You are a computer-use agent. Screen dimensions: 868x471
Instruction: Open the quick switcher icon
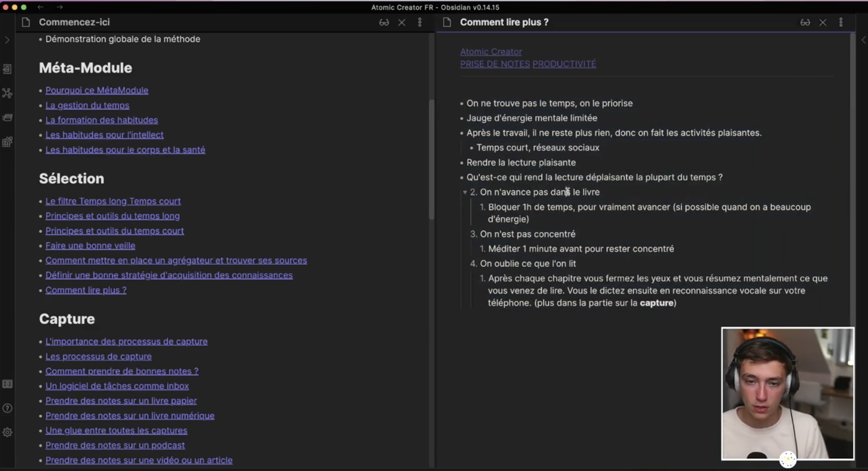7,69
